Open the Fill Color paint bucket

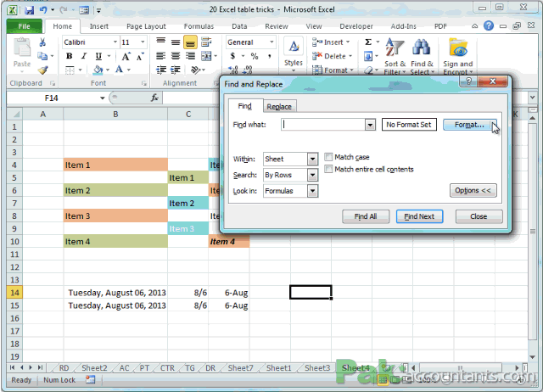click(98, 70)
